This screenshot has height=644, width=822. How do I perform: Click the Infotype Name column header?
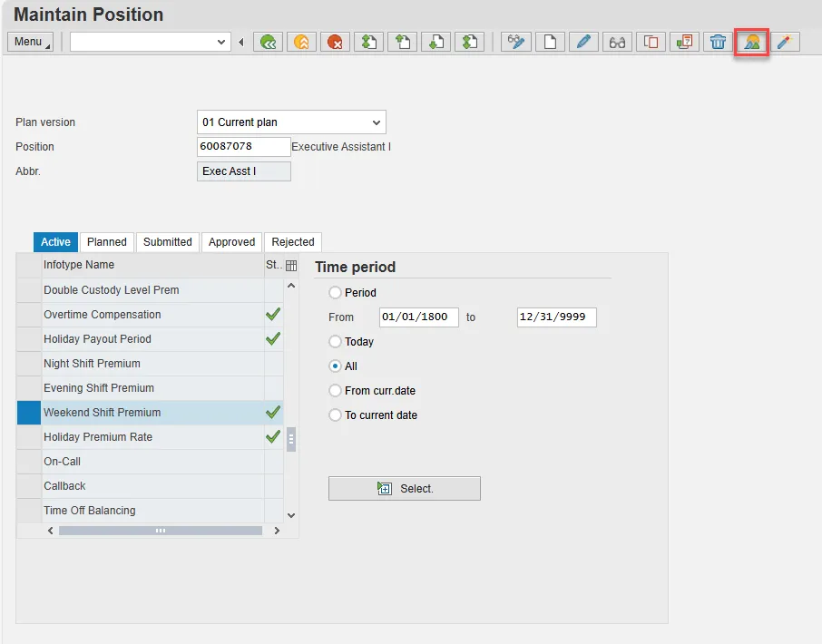tap(152, 265)
